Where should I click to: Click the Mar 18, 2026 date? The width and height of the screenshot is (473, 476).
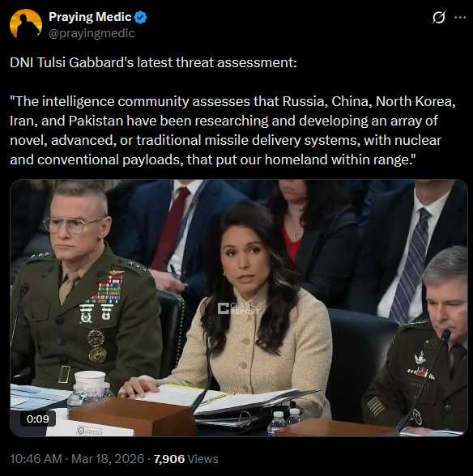[108, 459]
